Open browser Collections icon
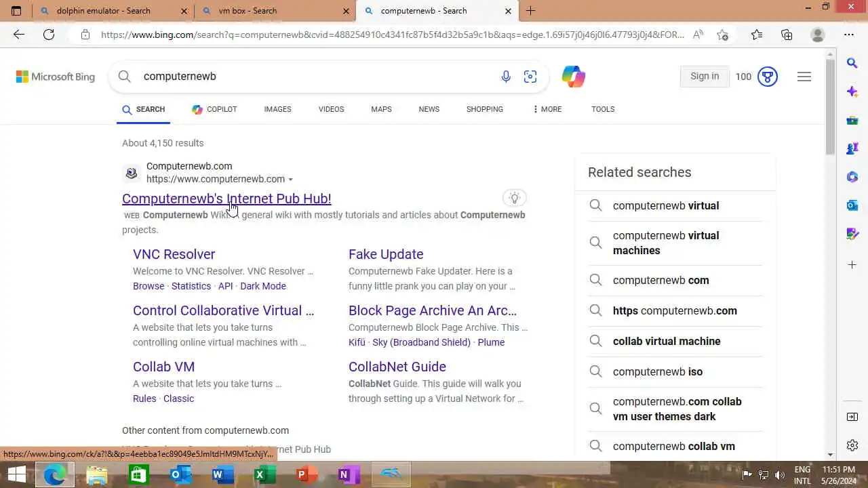This screenshot has width=868, height=488. coord(787,35)
